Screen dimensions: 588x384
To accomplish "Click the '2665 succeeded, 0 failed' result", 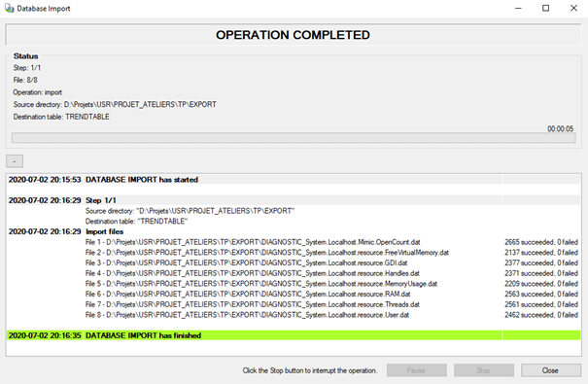I will pos(541,242).
